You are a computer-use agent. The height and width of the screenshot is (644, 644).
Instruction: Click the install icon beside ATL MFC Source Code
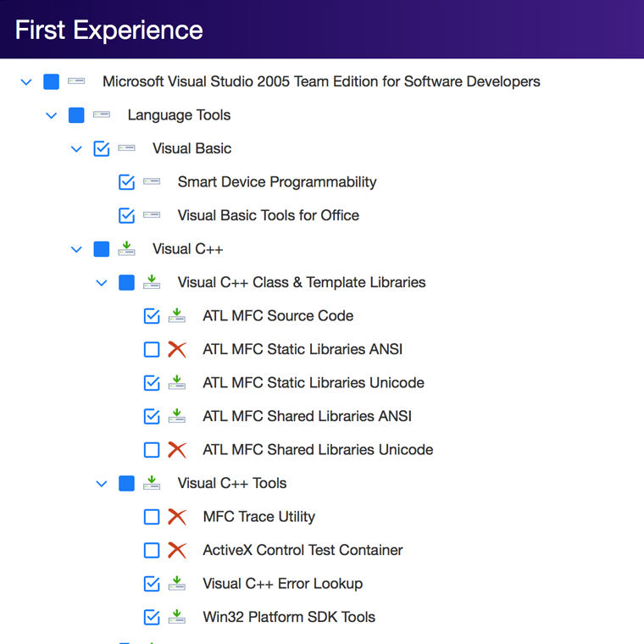176,315
